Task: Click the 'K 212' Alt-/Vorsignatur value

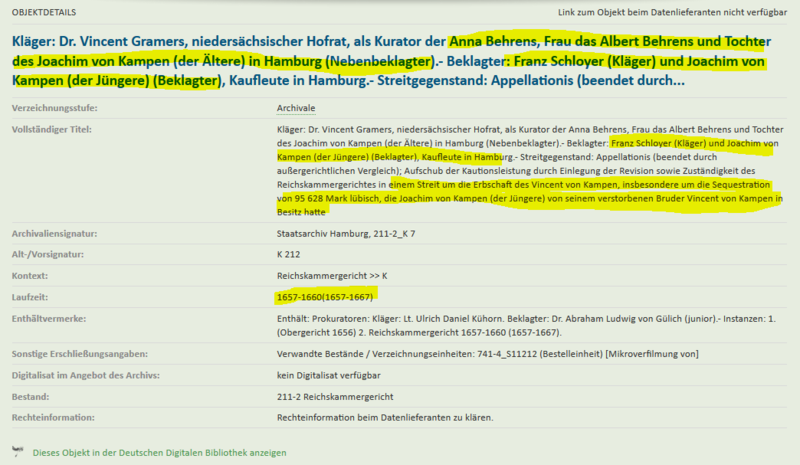Action: click(x=291, y=254)
